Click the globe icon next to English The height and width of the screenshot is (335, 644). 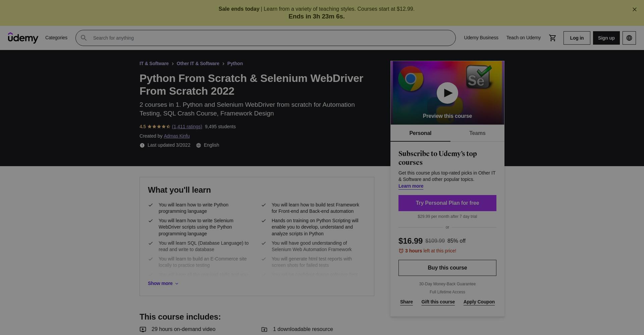tap(199, 145)
